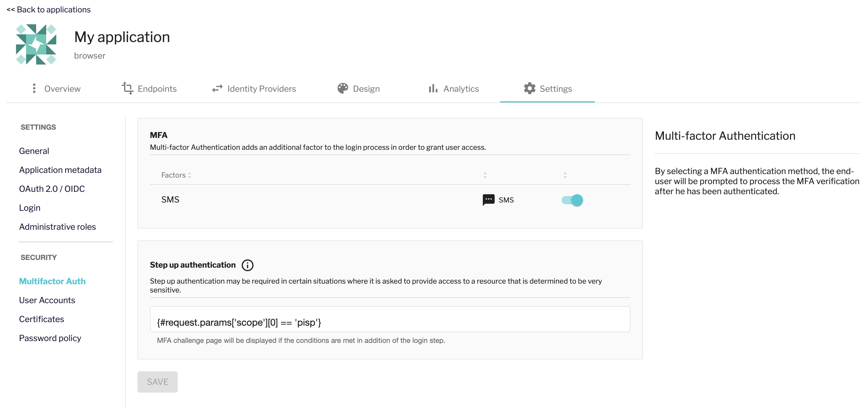Open Password policy settings
Screen dimensions: 868x408
coord(50,338)
